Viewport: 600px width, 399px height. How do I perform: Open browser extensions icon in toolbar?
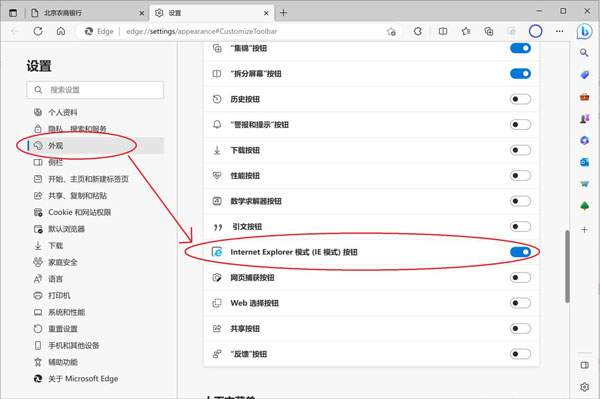(418, 31)
